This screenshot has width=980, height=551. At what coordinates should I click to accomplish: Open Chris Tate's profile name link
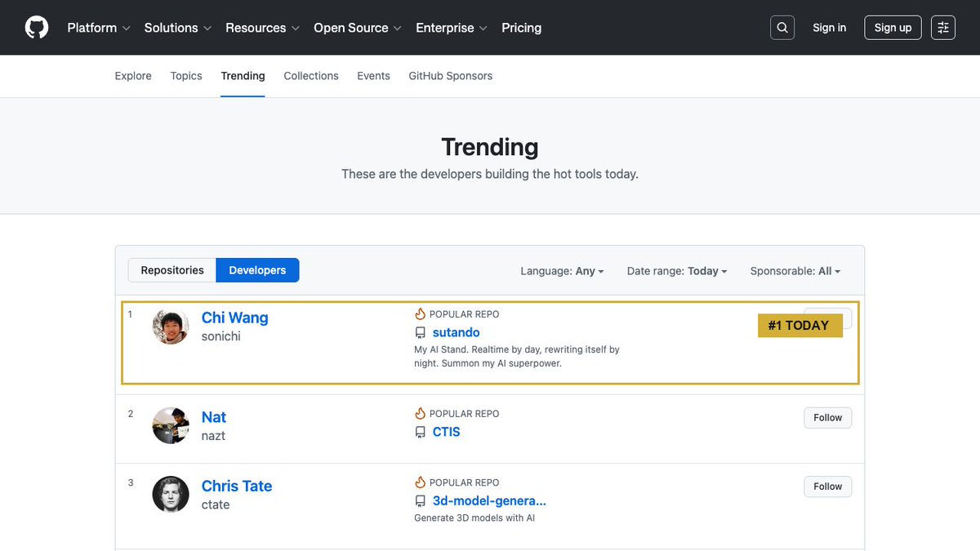click(237, 486)
